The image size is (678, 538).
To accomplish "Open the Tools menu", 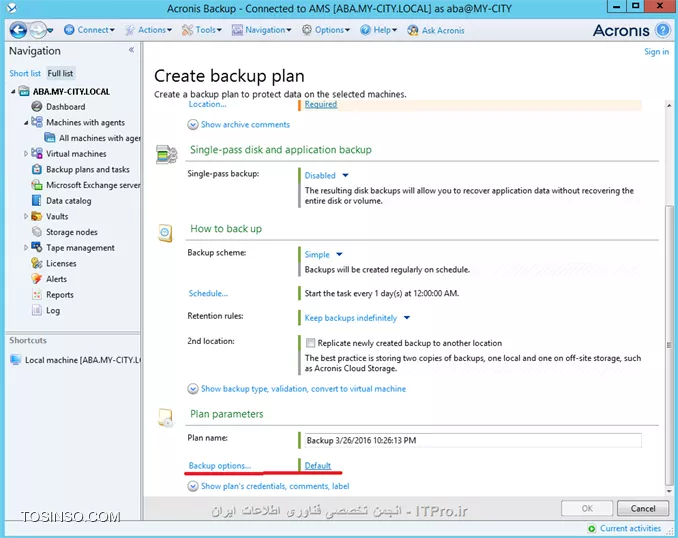I will click(x=202, y=30).
